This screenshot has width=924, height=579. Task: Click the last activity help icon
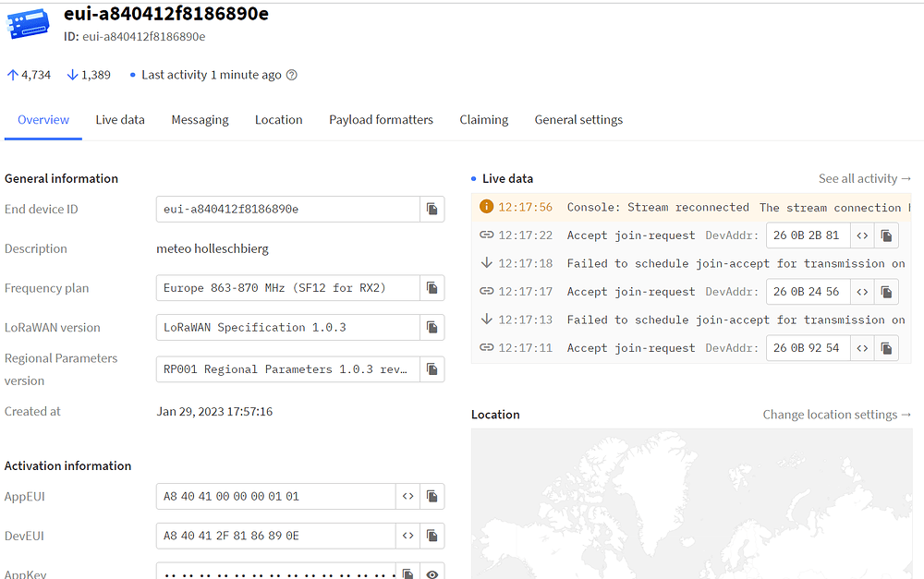click(x=292, y=76)
